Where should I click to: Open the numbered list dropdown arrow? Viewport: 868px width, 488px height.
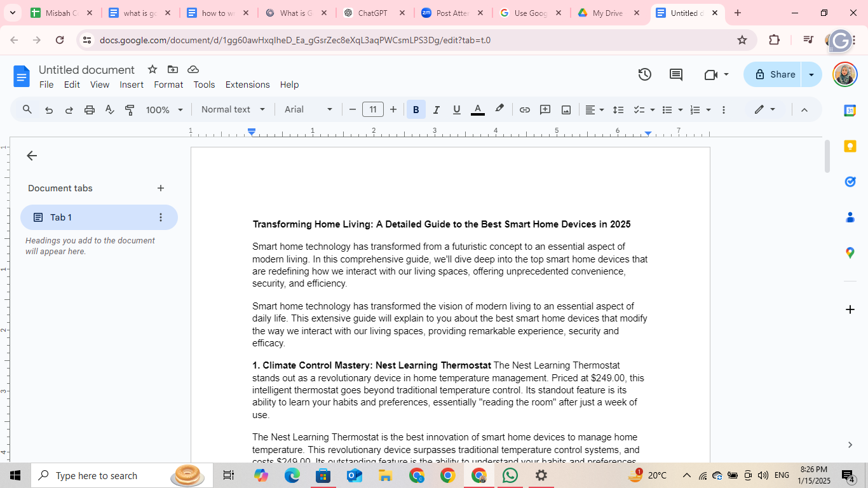click(709, 110)
